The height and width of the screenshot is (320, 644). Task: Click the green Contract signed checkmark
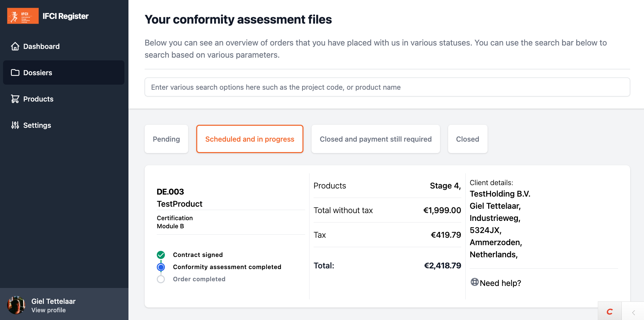161,255
